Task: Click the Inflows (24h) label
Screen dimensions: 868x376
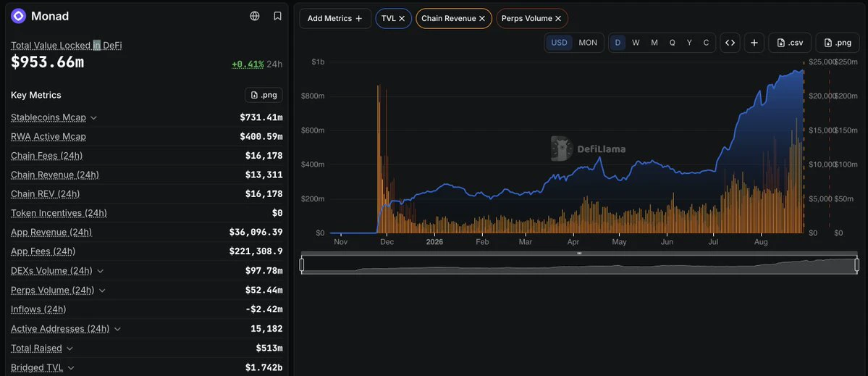Action: [38, 309]
